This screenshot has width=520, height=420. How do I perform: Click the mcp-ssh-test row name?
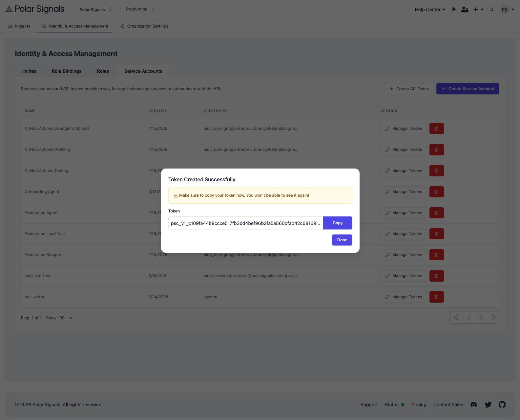point(37,276)
